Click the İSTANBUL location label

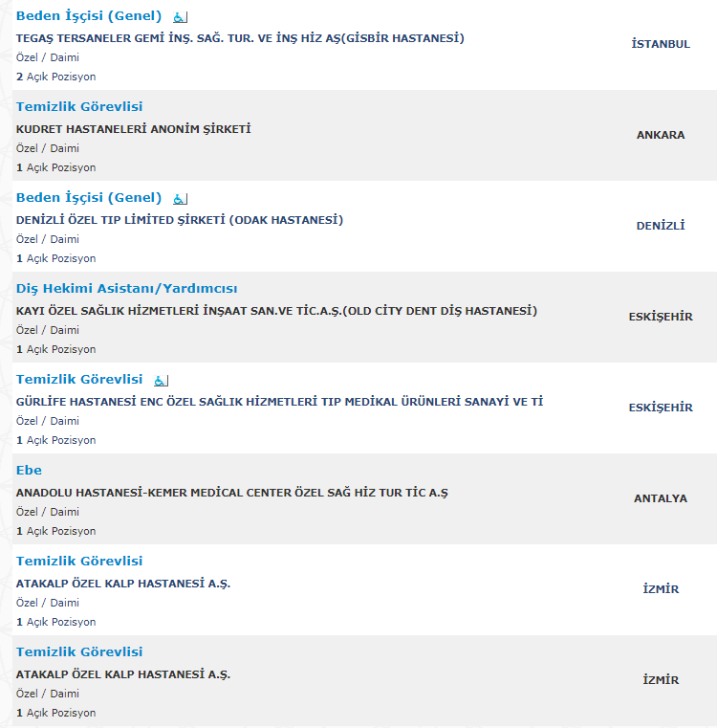click(661, 44)
